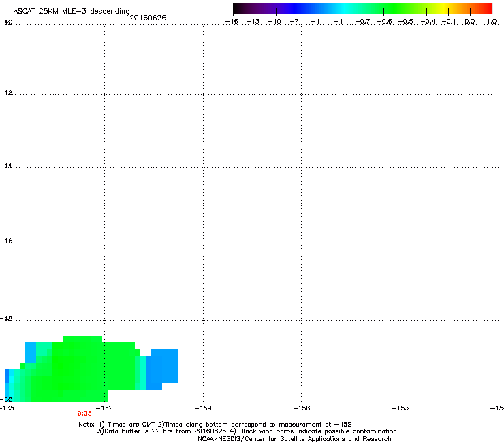Click the longitude label -156

[302, 408]
